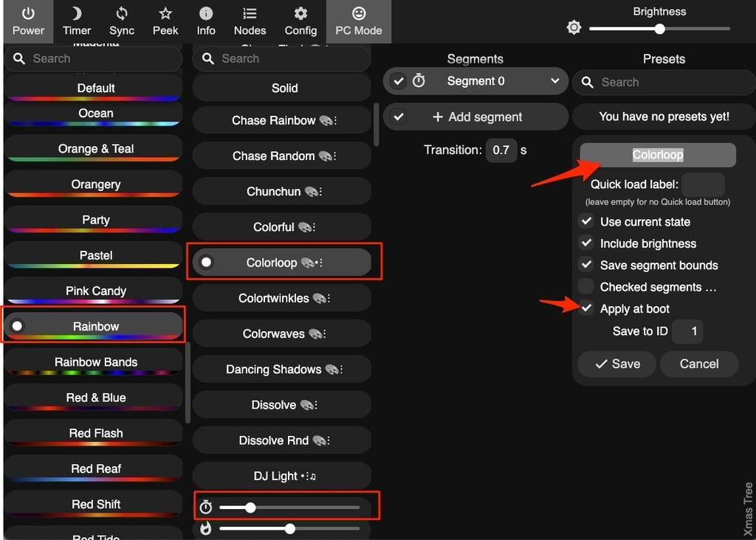
Task: Adjust the Brightness slider
Action: point(659,29)
